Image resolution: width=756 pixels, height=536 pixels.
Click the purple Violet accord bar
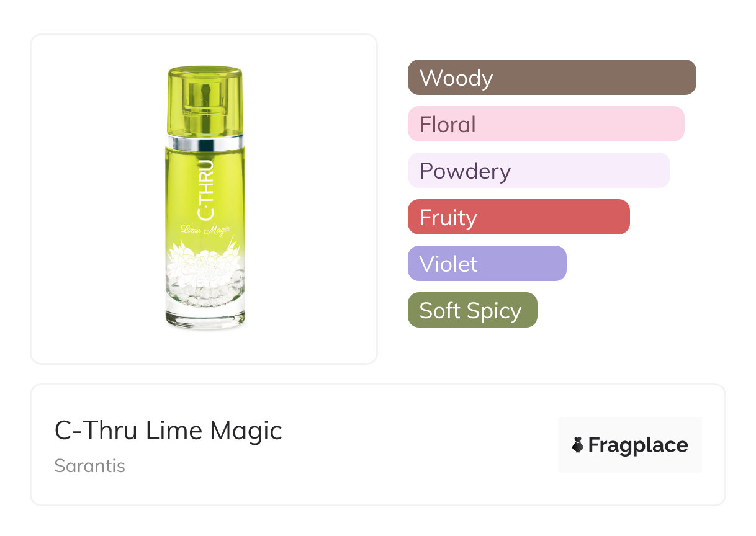point(487,264)
